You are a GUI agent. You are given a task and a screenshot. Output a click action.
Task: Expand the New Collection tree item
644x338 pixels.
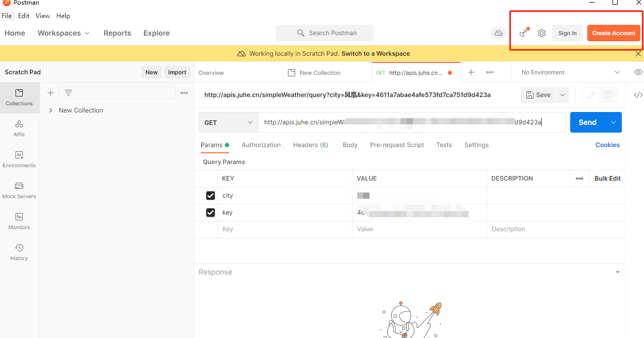click(x=51, y=110)
